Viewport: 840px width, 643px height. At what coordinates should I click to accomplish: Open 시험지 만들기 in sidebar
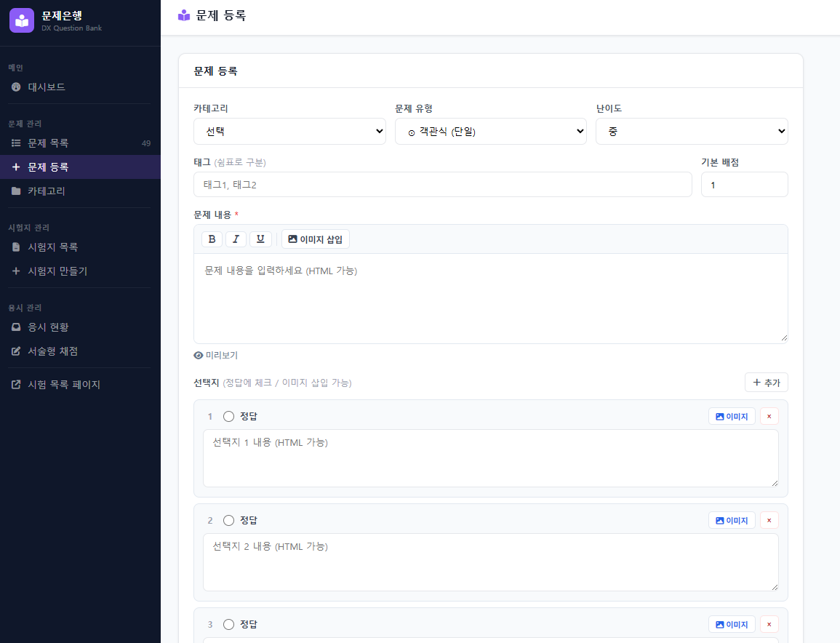tap(80, 271)
